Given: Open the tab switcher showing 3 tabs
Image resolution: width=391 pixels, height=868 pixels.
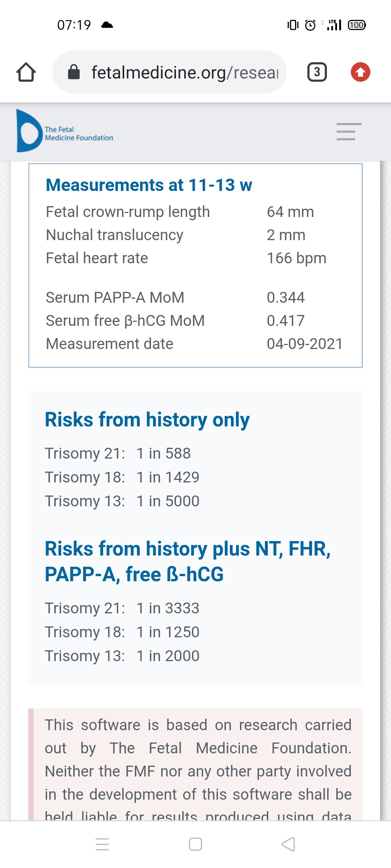Looking at the screenshot, I should point(317,72).
